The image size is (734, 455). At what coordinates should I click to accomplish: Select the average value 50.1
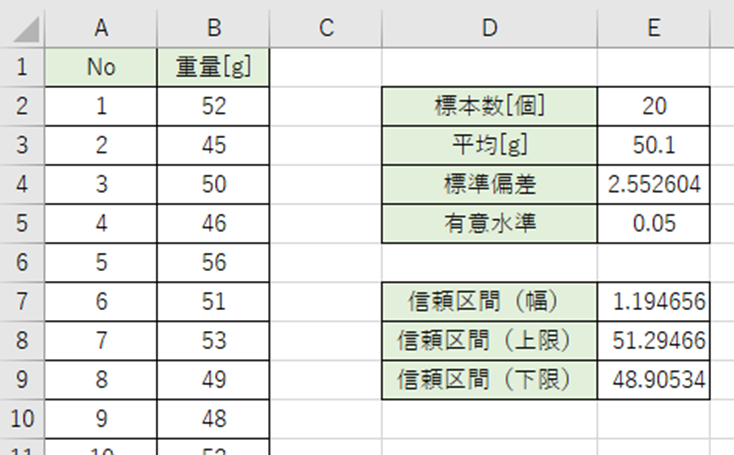(x=654, y=146)
